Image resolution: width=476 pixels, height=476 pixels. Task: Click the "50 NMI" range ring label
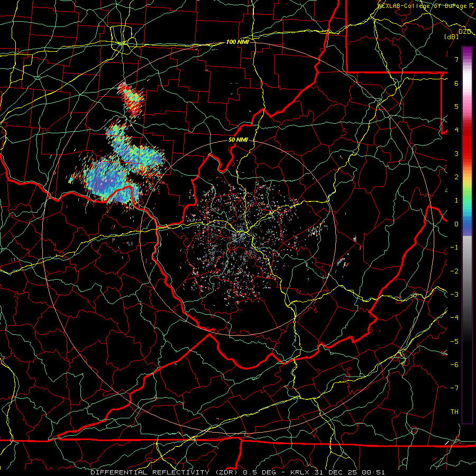click(238, 140)
